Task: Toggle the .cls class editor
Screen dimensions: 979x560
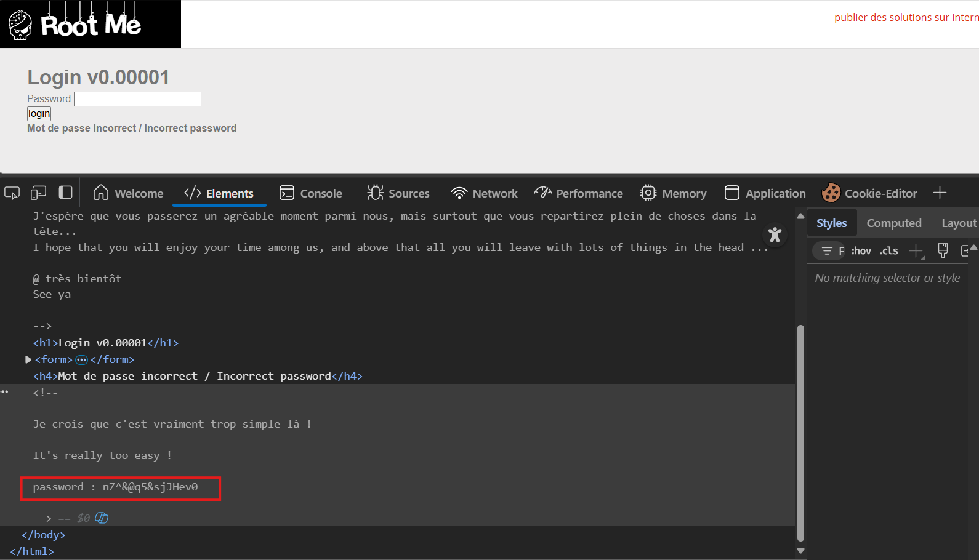Action: 888,251
